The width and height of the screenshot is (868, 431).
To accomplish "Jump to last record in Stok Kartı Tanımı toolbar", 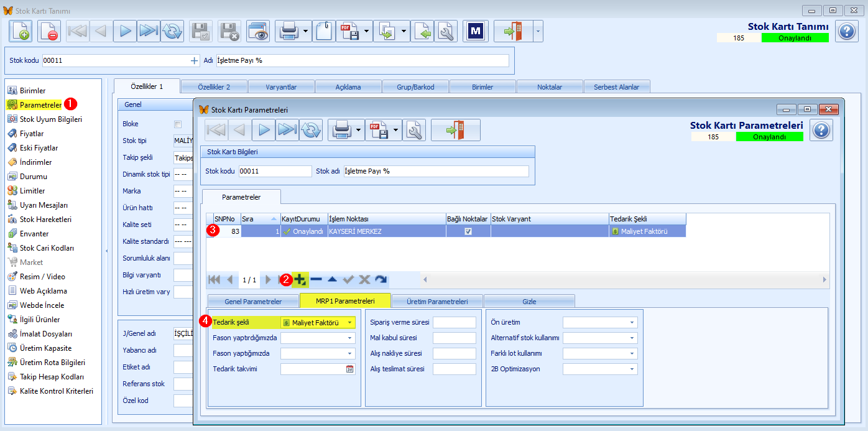I will tap(149, 31).
